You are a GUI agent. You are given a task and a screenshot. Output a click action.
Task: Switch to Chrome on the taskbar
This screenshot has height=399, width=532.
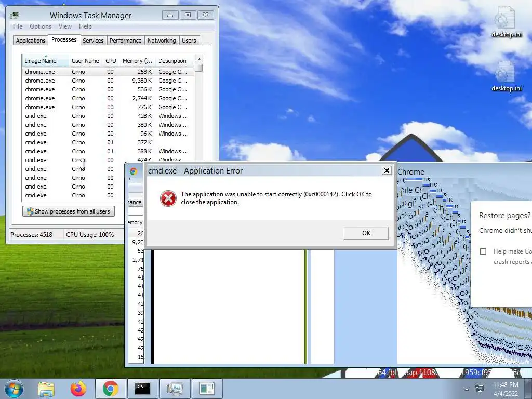pyautogui.click(x=110, y=389)
